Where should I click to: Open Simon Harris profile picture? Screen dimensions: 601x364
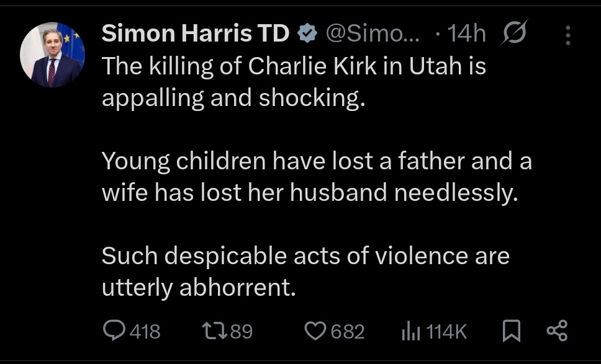pyautogui.click(x=52, y=57)
